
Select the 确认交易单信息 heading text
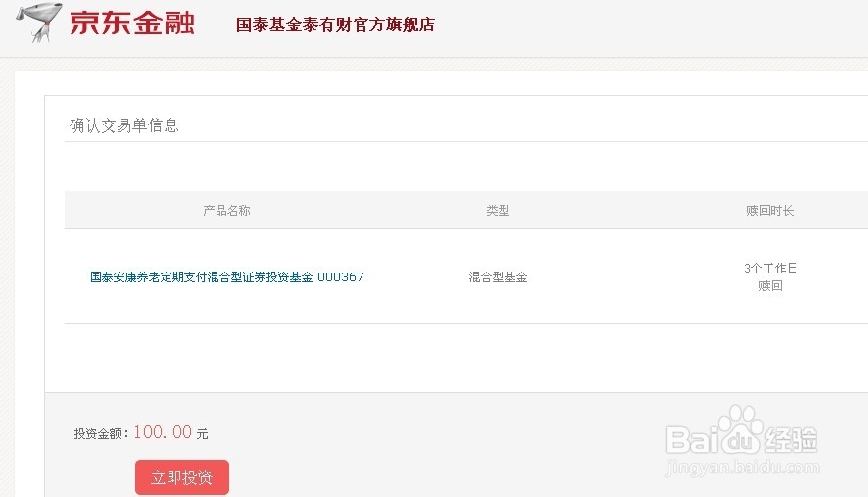point(124,125)
